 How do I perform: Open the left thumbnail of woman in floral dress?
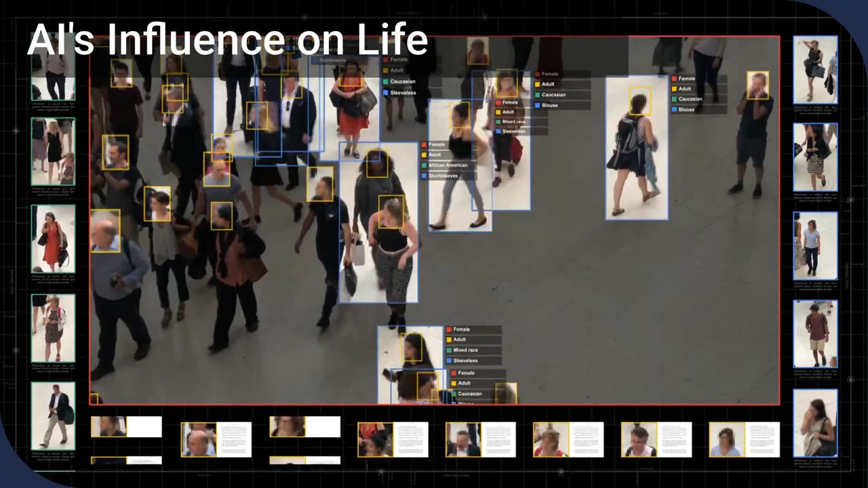click(53, 327)
